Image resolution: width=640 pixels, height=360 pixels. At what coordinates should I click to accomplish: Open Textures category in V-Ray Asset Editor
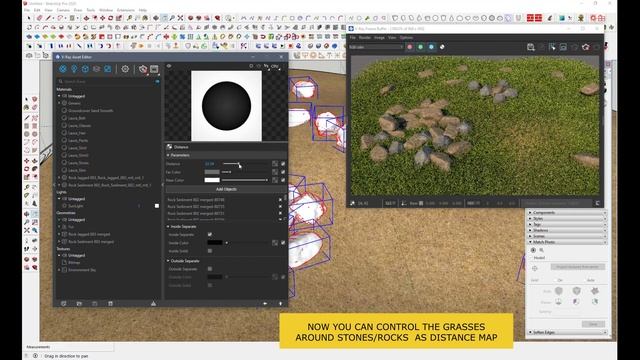coord(107,69)
